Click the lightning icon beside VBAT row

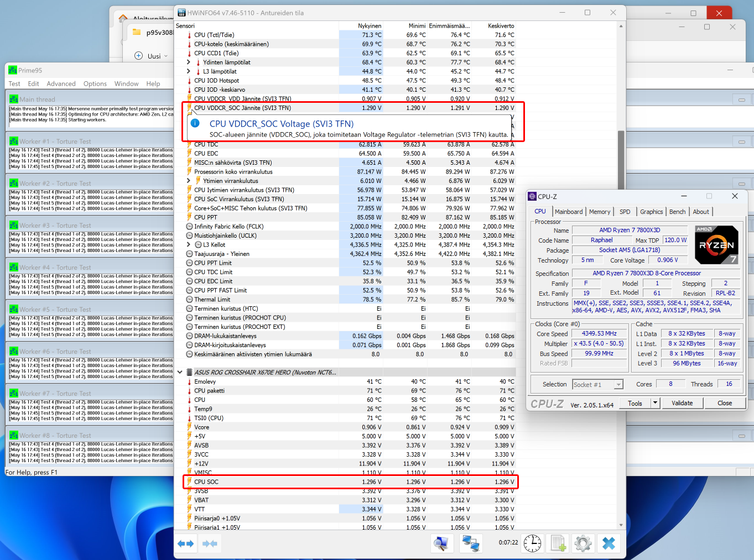coord(189,500)
